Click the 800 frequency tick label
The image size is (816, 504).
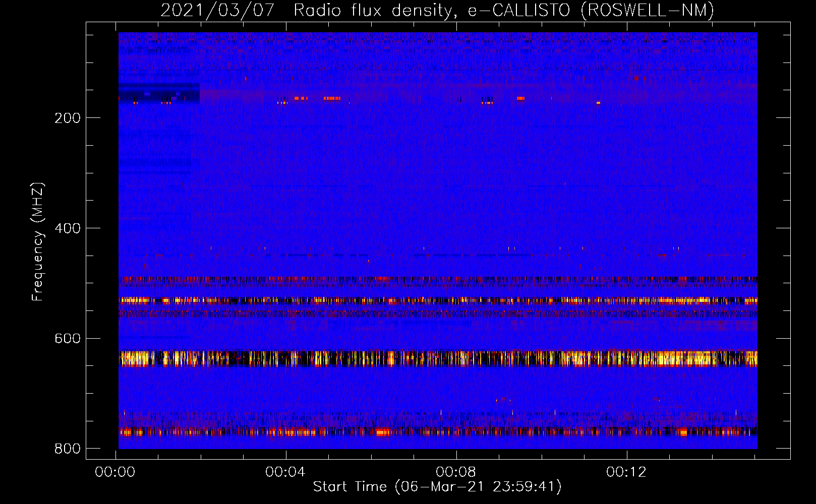pyautogui.click(x=68, y=449)
